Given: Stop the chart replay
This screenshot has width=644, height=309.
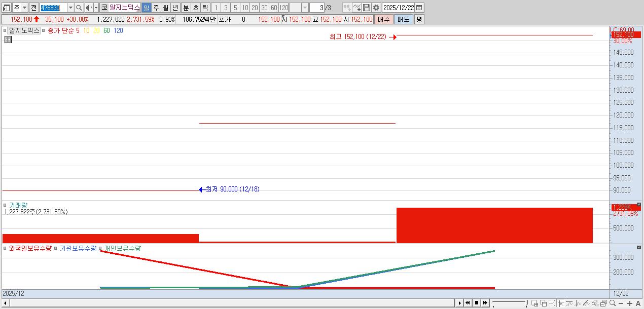Looking at the screenshot, I should tap(477, 303).
